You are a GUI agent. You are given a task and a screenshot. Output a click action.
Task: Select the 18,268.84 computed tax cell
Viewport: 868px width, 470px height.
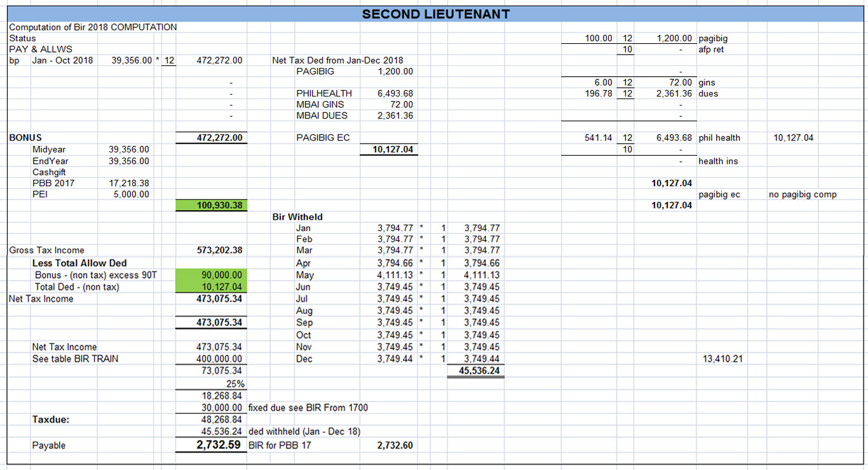pyautogui.click(x=222, y=396)
